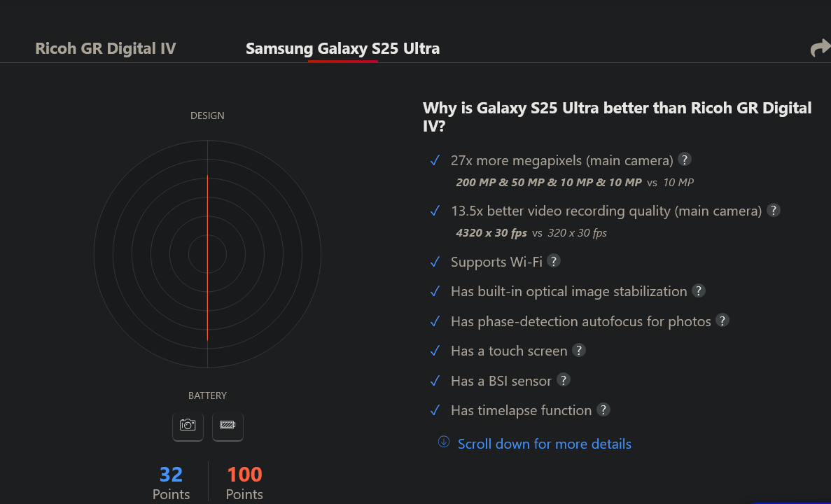This screenshot has height=504, width=831.
Task: Click the question mark beside timelapse function
Action: (x=603, y=409)
